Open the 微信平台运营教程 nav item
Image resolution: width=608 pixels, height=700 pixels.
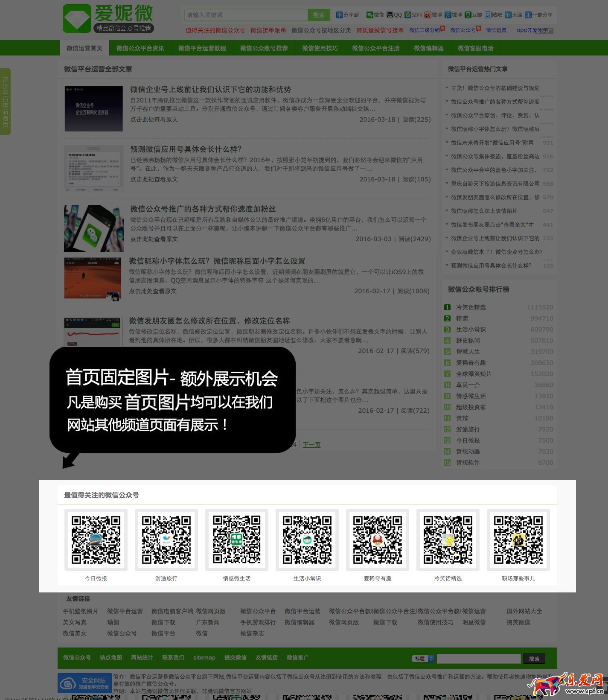pyautogui.click(x=202, y=48)
